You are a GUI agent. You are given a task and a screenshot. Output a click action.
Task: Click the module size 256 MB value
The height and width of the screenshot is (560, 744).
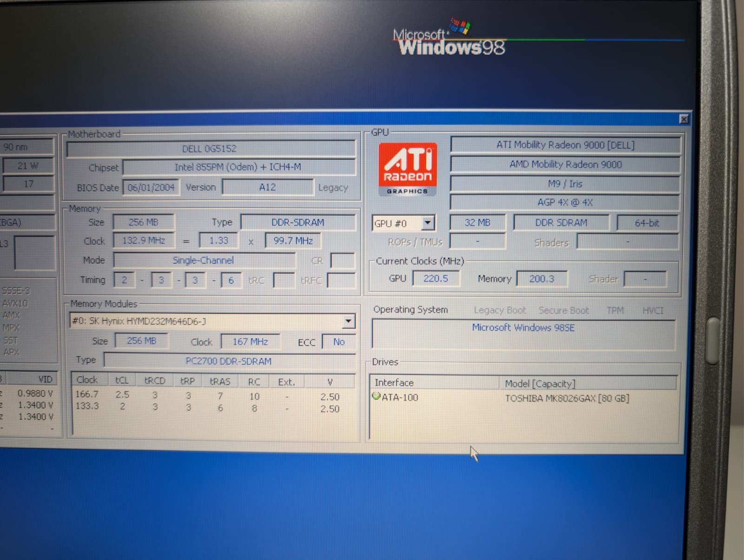pyautogui.click(x=142, y=341)
